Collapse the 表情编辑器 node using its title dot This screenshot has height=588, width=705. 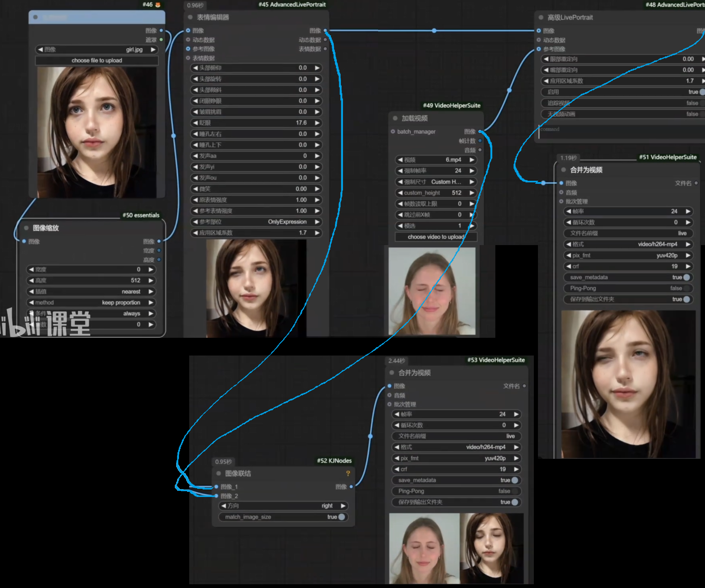190,17
